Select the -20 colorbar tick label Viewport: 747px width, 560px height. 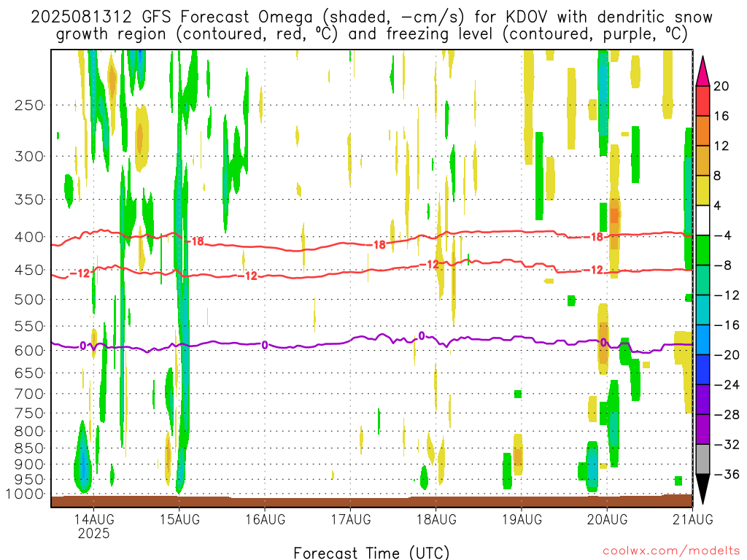tap(727, 355)
